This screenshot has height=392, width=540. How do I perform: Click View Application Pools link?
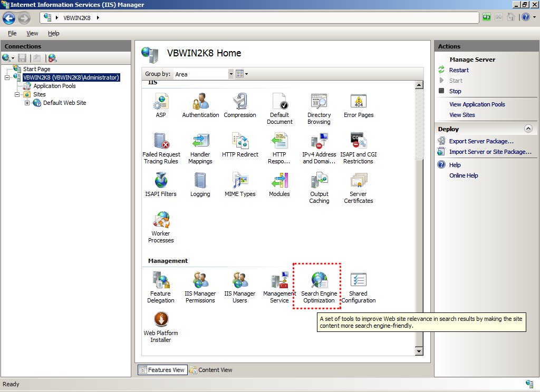tap(477, 104)
